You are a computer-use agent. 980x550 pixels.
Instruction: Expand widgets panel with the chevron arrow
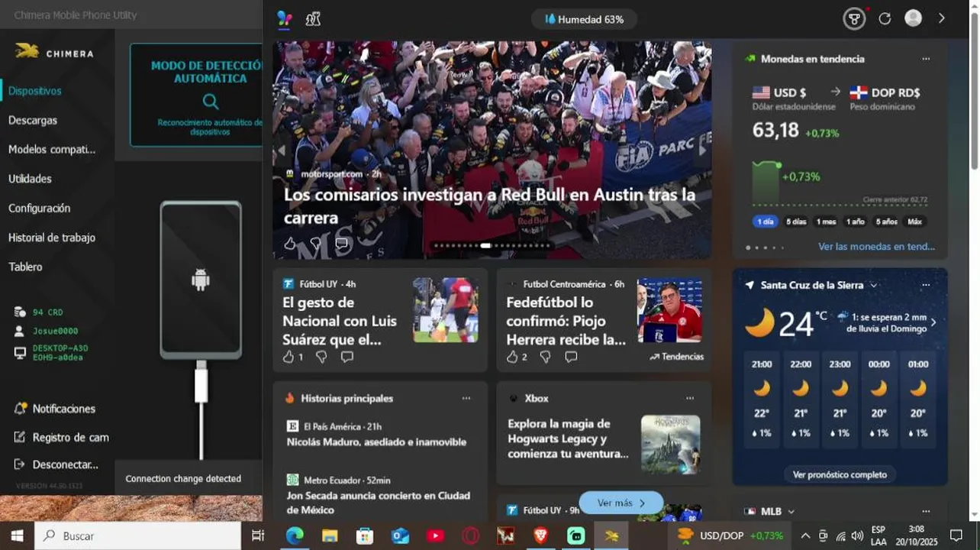coord(942,18)
